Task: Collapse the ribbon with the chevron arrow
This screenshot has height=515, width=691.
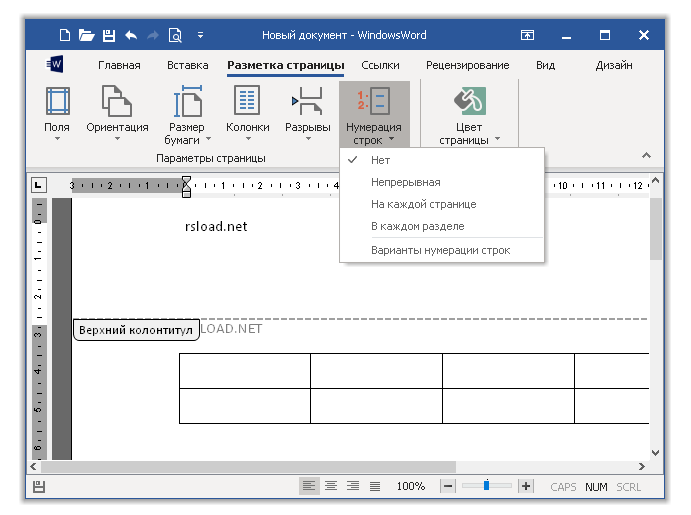Action: (645, 155)
